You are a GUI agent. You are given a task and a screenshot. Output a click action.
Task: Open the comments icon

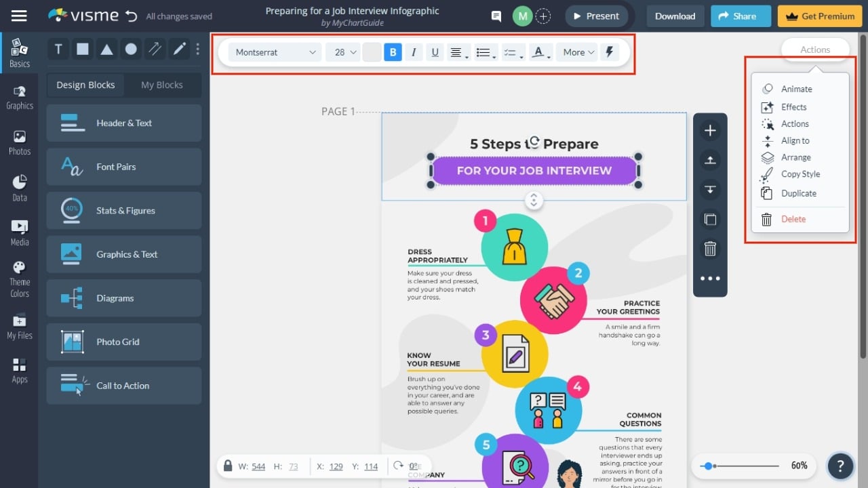(496, 16)
